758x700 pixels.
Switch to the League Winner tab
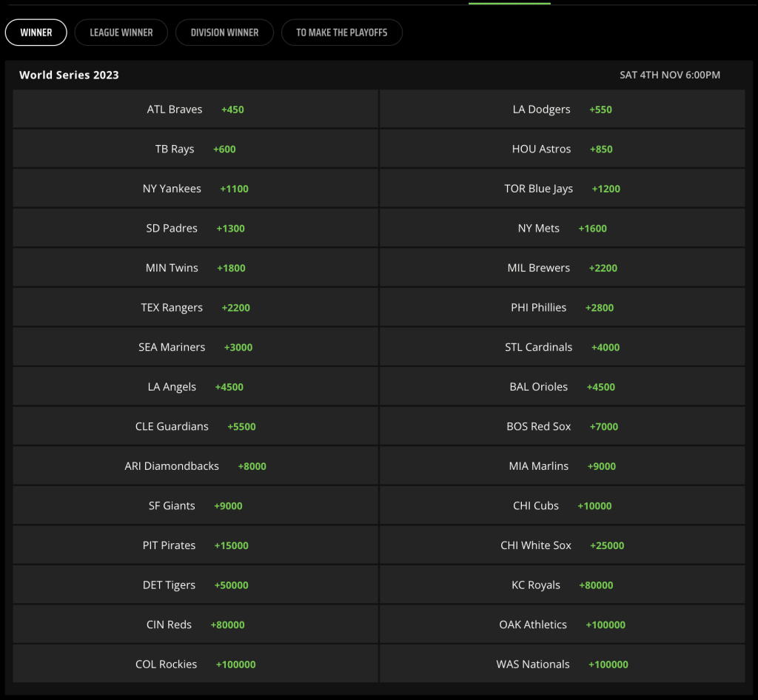tap(121, 33)
